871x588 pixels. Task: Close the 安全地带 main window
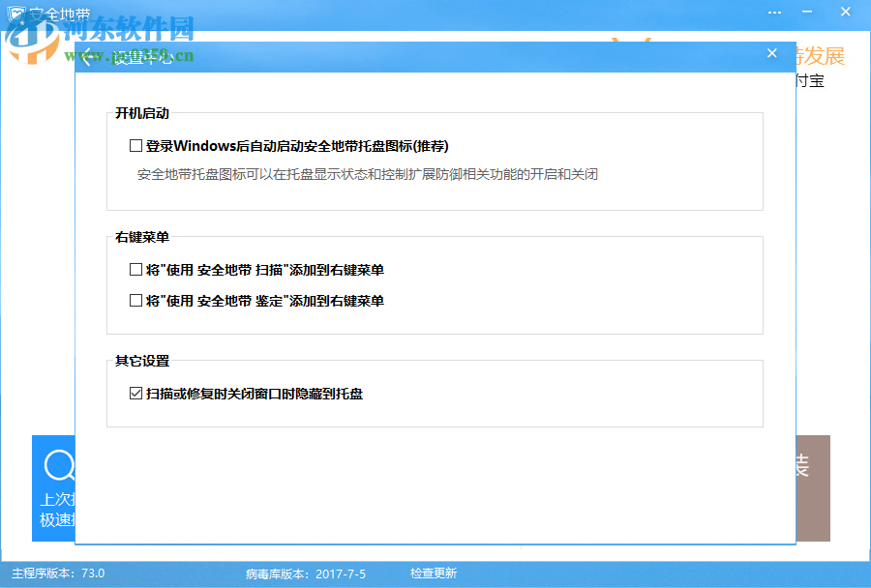846,12
